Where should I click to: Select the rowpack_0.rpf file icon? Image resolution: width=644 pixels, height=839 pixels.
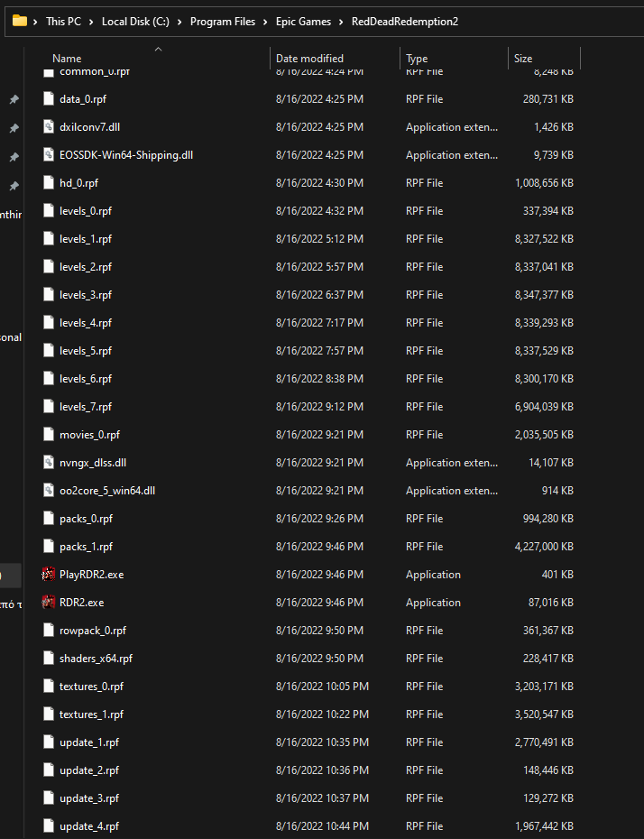click(x=49, y=631)
